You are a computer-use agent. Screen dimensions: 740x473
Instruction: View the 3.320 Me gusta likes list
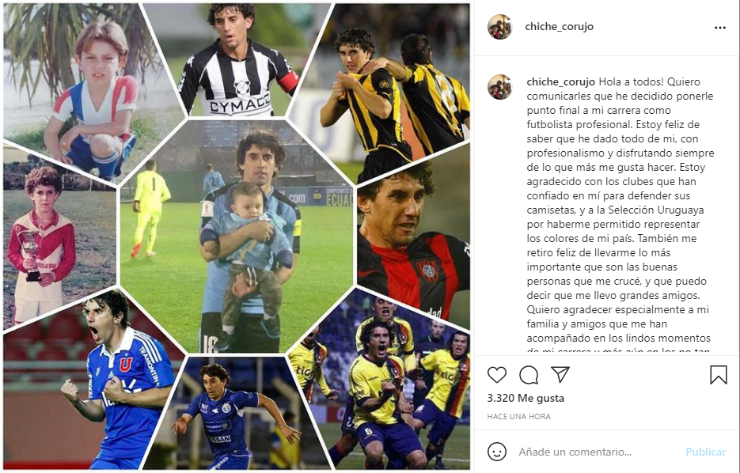[525, 398]
